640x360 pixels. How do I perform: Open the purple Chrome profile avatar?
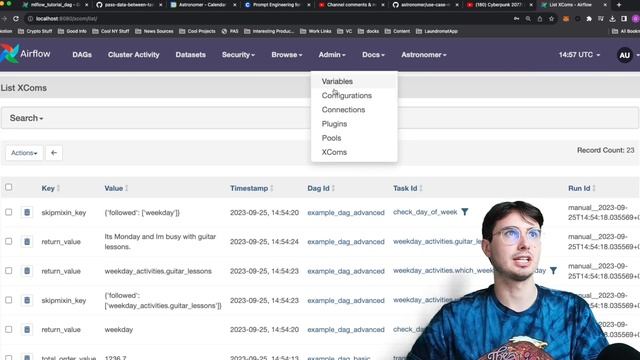(636, 19)
